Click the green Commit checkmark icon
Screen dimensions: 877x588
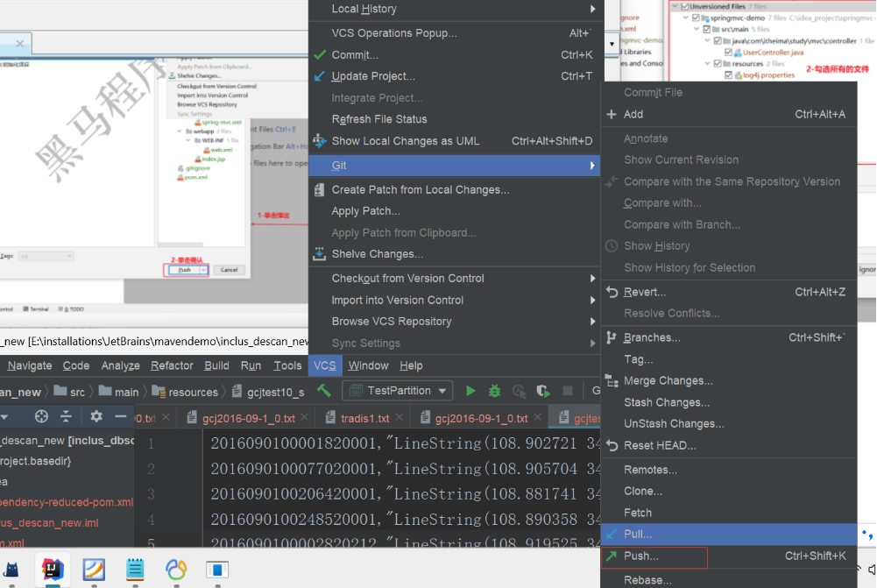320,55
